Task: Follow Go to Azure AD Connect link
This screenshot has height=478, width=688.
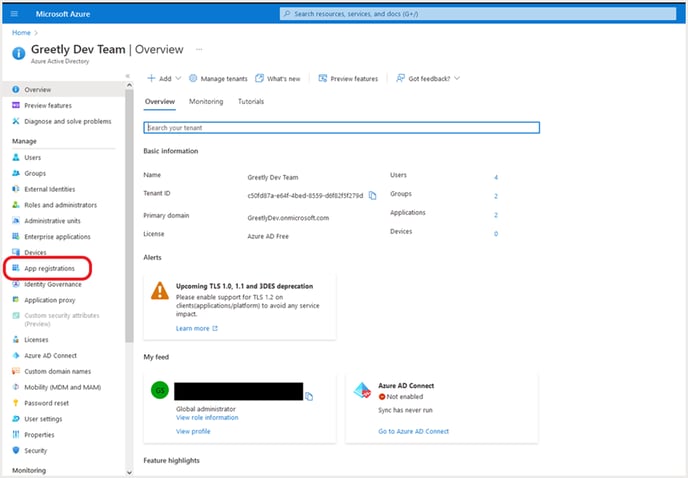Action: point(413,431)
